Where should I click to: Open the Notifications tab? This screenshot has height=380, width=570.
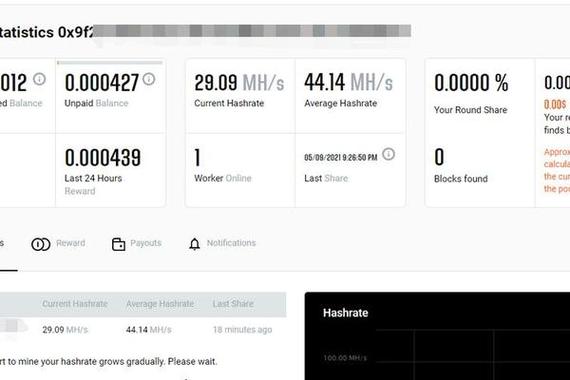pyautogui.click(x=222, y=244)
